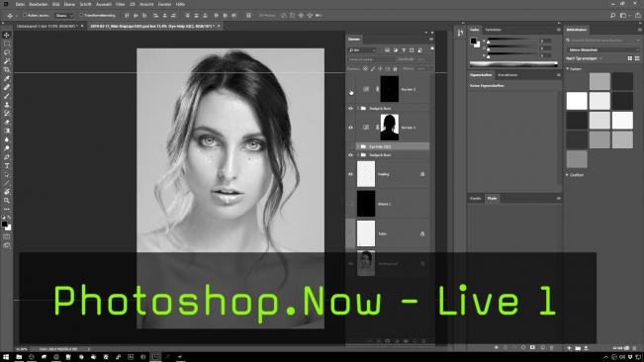Click the color spectrum ramp in Farbe panel
The width and height of the screenshot is (644, 362).
pyautogui.click(x=513, y=64)
